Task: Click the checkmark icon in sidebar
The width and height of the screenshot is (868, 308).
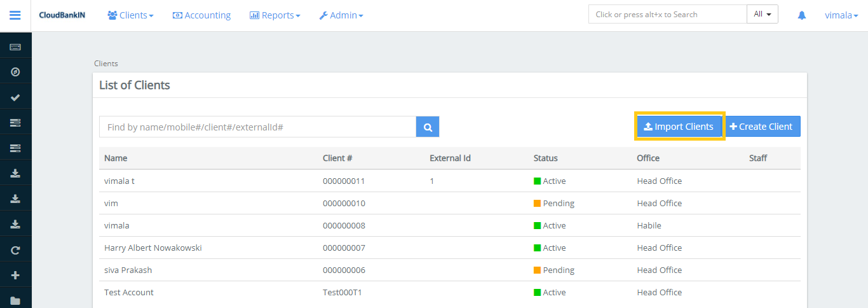Action: (15, 97)
